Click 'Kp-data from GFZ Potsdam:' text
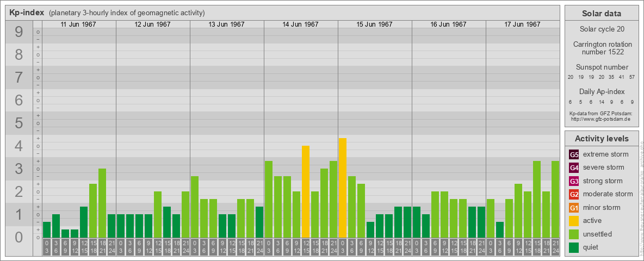Screen dimensions: 644x261 click(600, 113)
